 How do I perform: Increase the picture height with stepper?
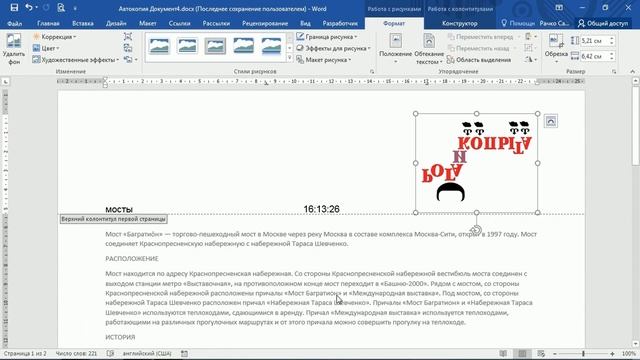[x=611, y=39]
